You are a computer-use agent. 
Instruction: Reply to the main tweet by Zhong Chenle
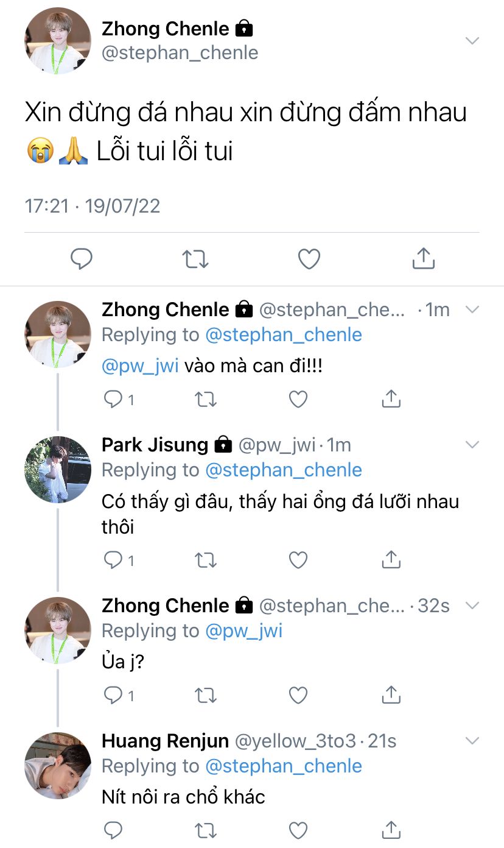point(82,259)
